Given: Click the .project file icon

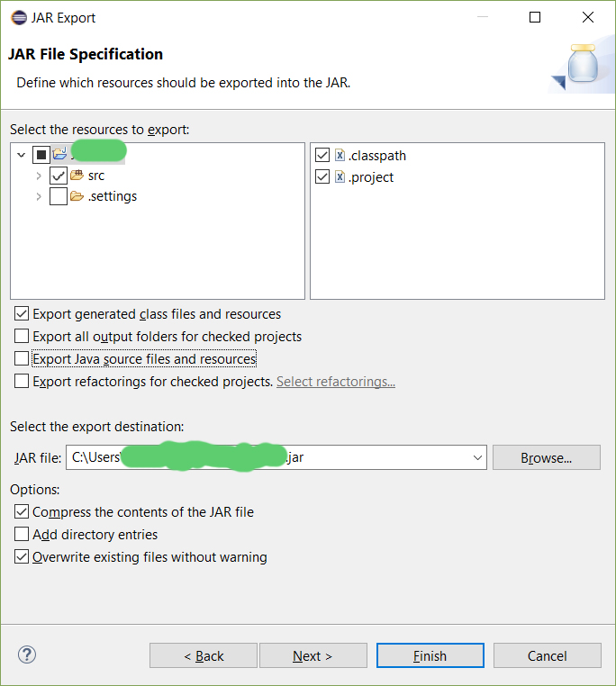Looking at the screenshot, I should 340,177.
